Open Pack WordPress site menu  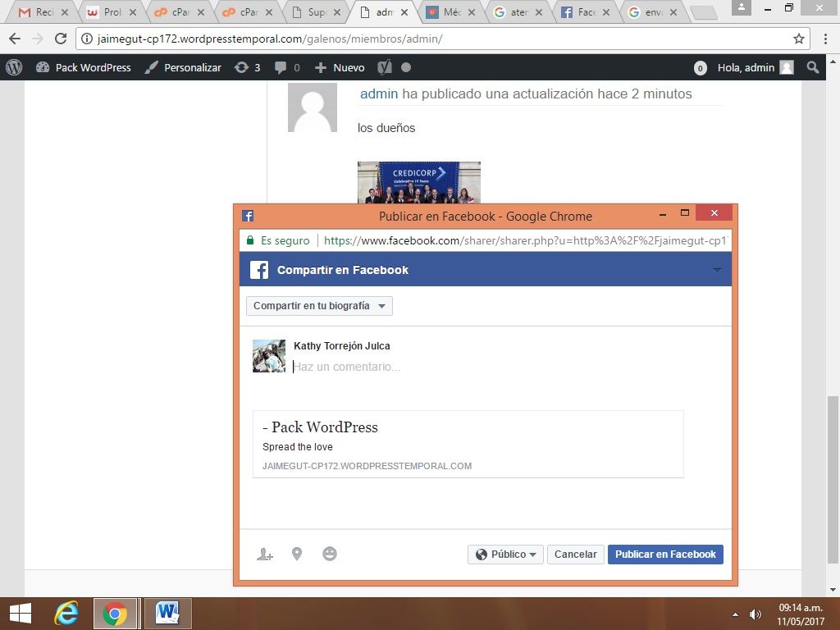pos(84,67)
